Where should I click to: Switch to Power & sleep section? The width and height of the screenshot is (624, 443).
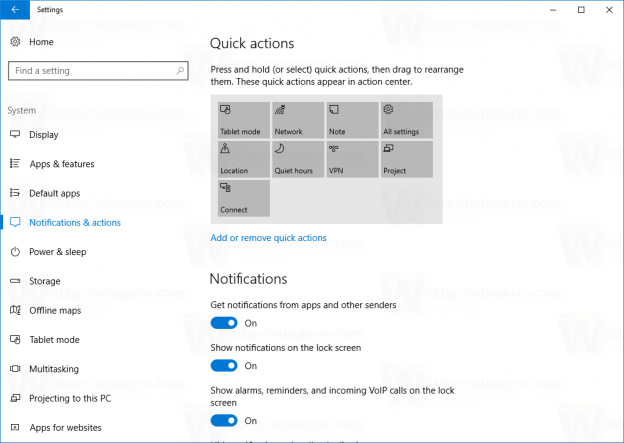[x=58, y=252]
